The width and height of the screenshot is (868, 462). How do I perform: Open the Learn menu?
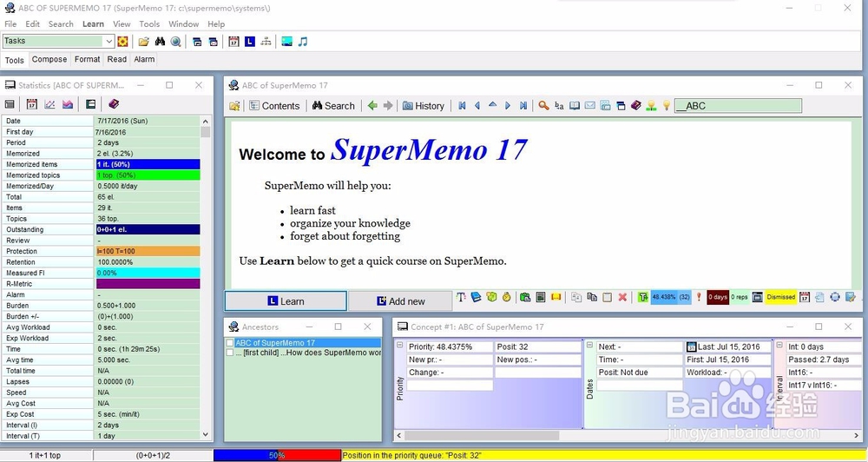93,23
